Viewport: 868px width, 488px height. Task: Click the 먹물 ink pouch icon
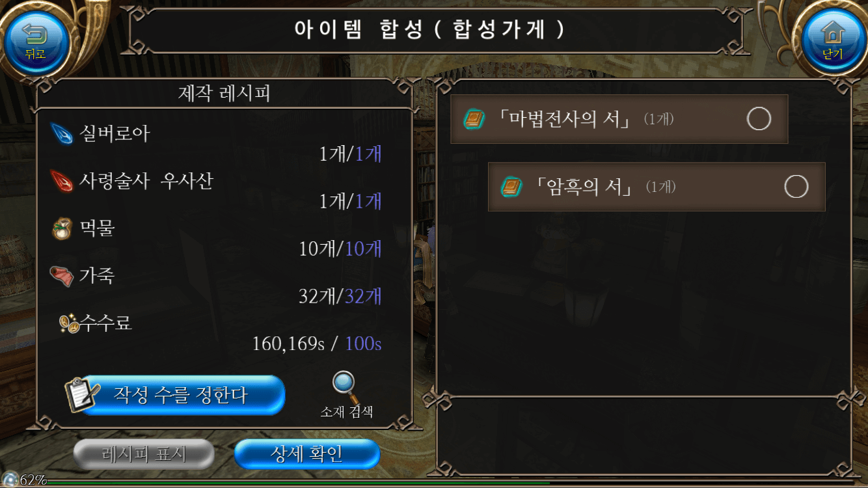point(62,229)
